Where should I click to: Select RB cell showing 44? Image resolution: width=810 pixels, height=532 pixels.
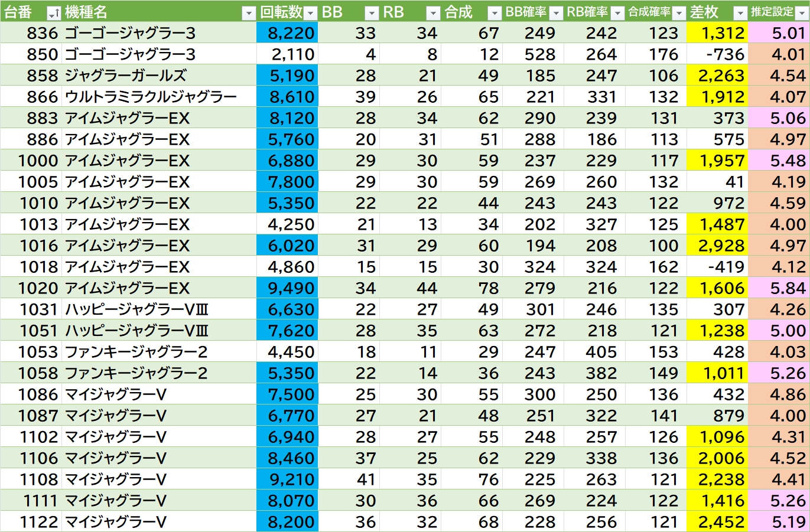point(410,288)
